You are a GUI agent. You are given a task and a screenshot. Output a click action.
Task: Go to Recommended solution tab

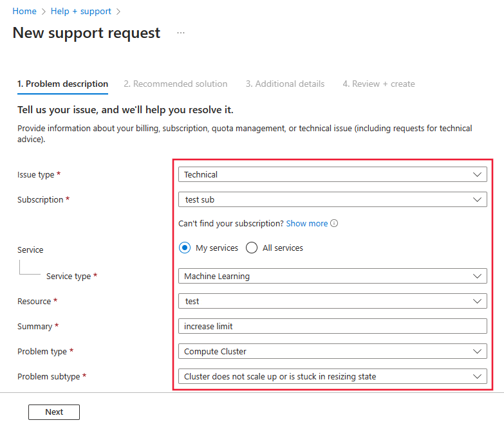tap(176, 84)
